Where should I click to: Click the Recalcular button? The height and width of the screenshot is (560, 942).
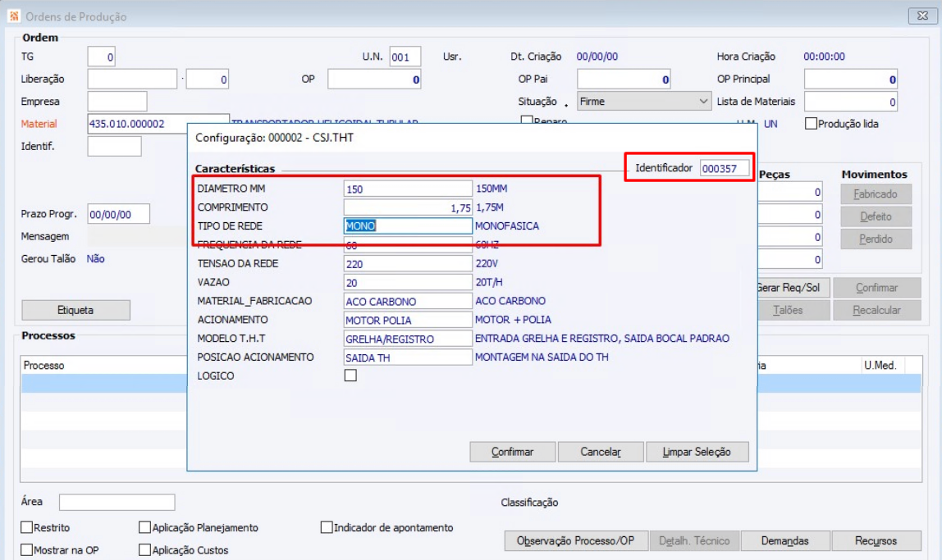[x=876, y=310]
